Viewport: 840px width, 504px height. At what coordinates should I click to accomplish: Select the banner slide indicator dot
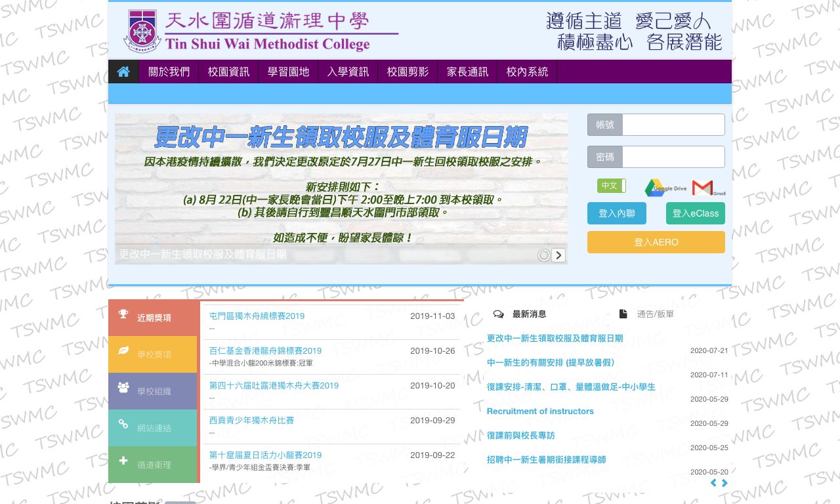[543, 255]
